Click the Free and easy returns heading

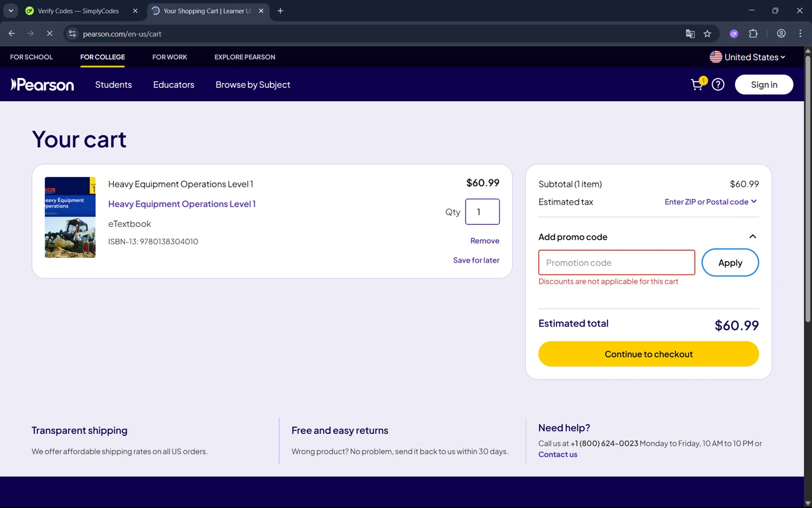tap(340, 431)
